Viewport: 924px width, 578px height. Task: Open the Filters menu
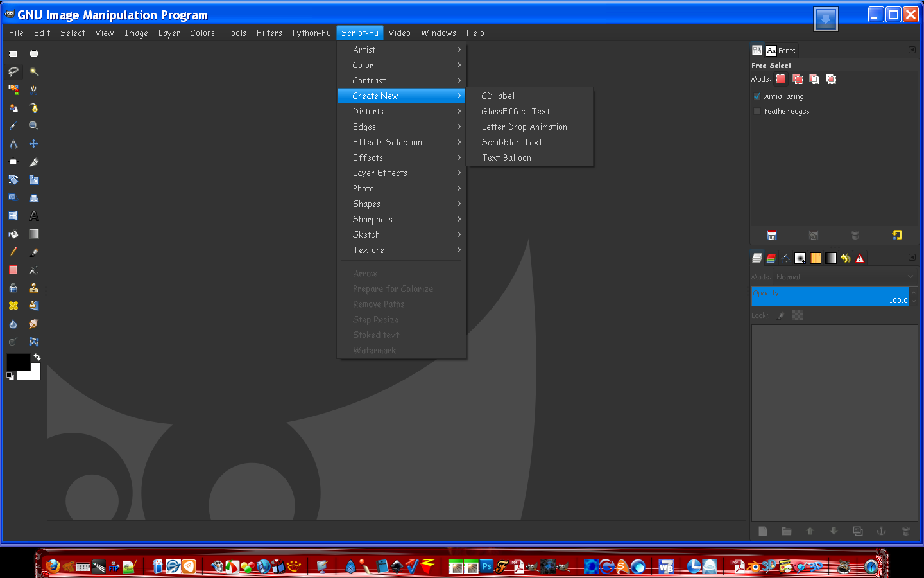pyautogui.click(x=269, y=33)
